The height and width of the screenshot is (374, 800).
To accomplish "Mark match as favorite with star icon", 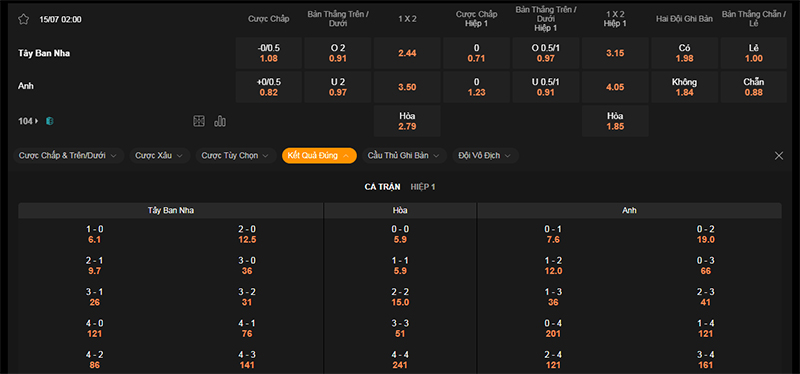I will point(23,19).
